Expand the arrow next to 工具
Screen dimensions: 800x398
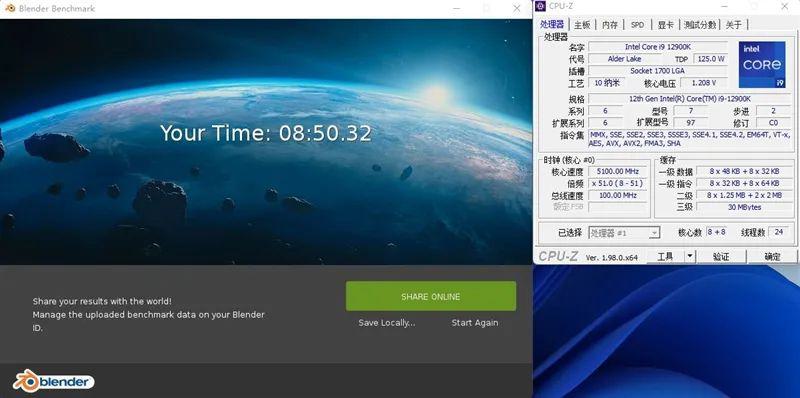pyautogui.click(x=690, y=256)
